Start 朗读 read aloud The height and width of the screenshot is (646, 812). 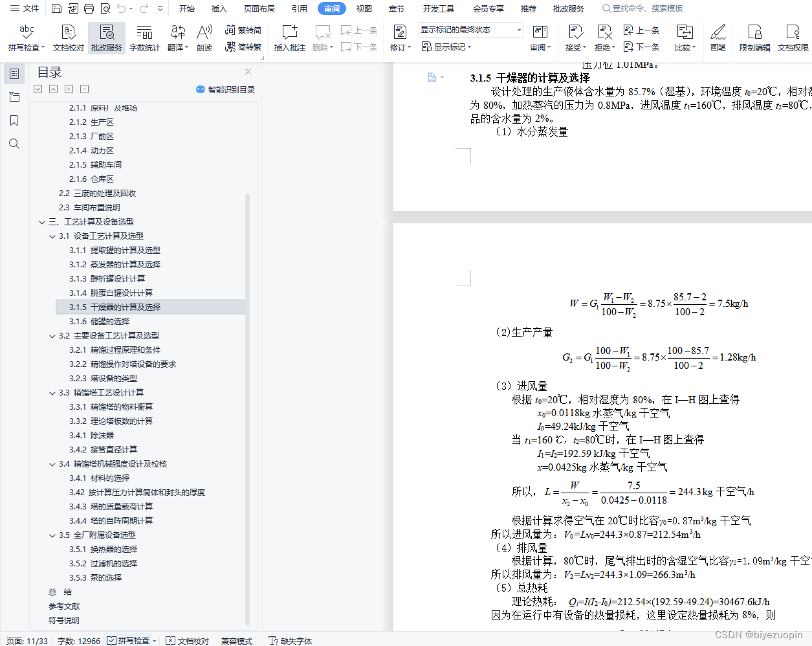204,38
